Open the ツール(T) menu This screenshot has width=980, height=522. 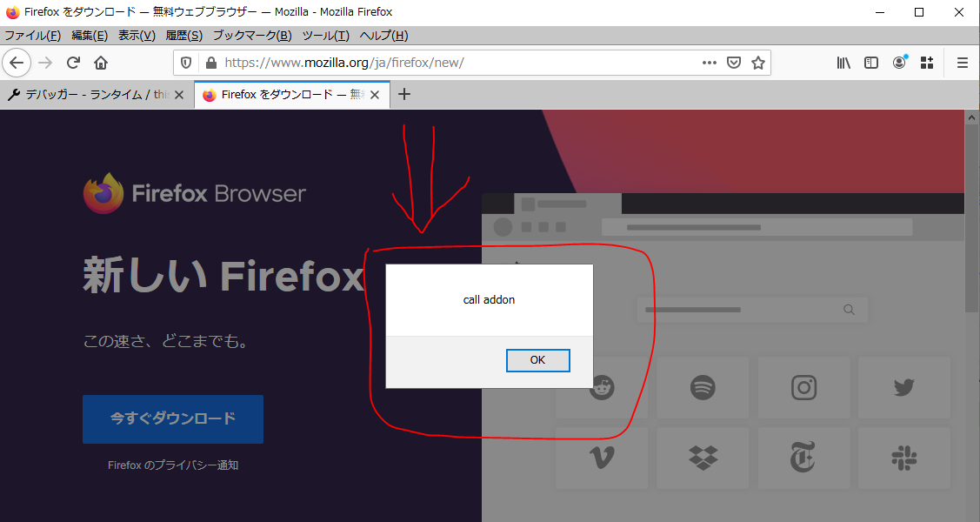click(325, 36)
